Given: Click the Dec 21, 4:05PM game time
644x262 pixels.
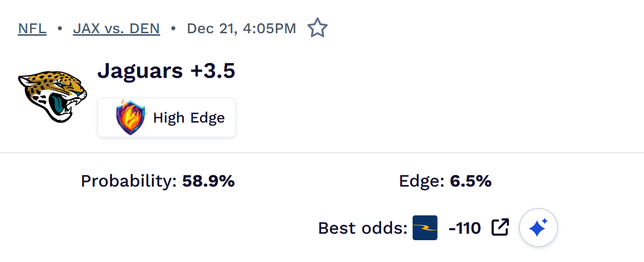Looking at the screenshot, I should [241, 29].
